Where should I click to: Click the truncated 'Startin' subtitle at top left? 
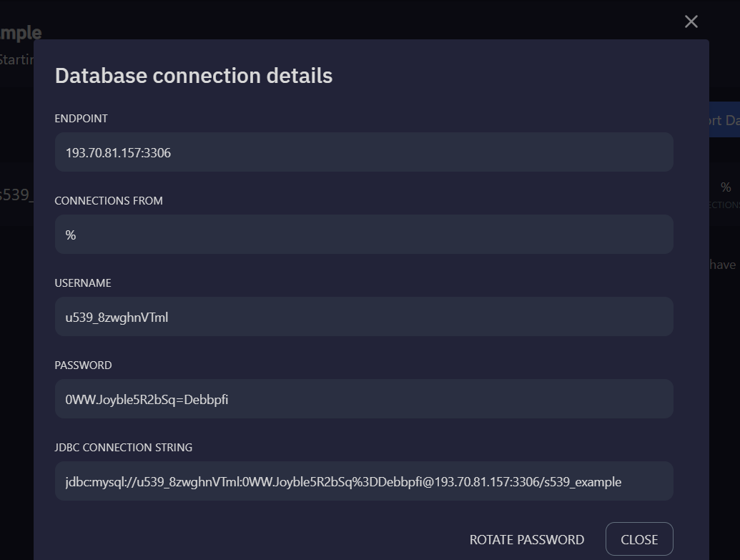click(16, 59)
